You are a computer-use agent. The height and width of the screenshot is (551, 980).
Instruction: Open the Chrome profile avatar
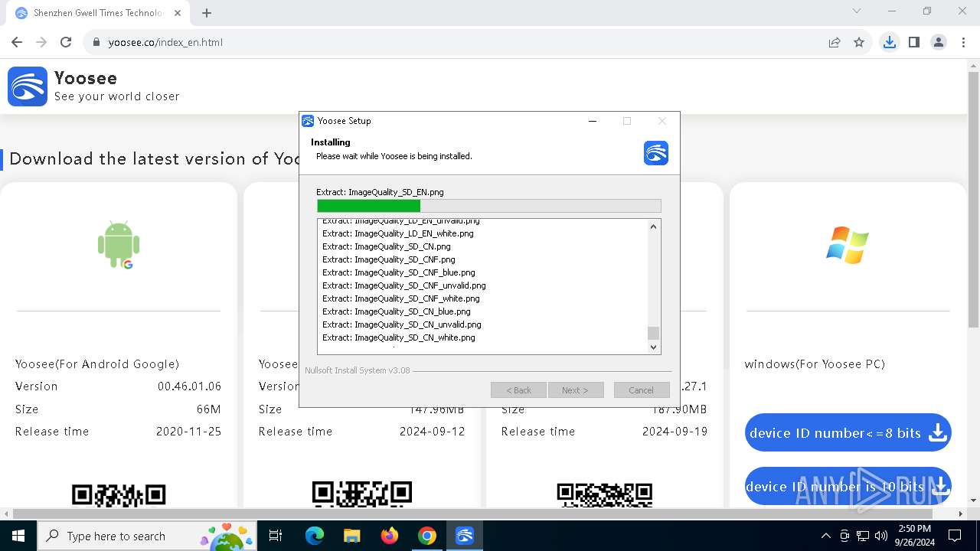(938, 42)
